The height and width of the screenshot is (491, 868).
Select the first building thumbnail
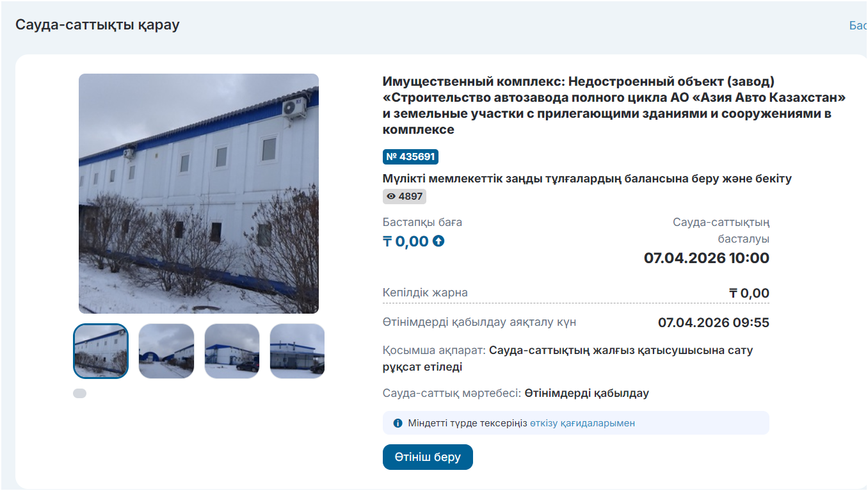pyautogui.click(x=100, y=351)
